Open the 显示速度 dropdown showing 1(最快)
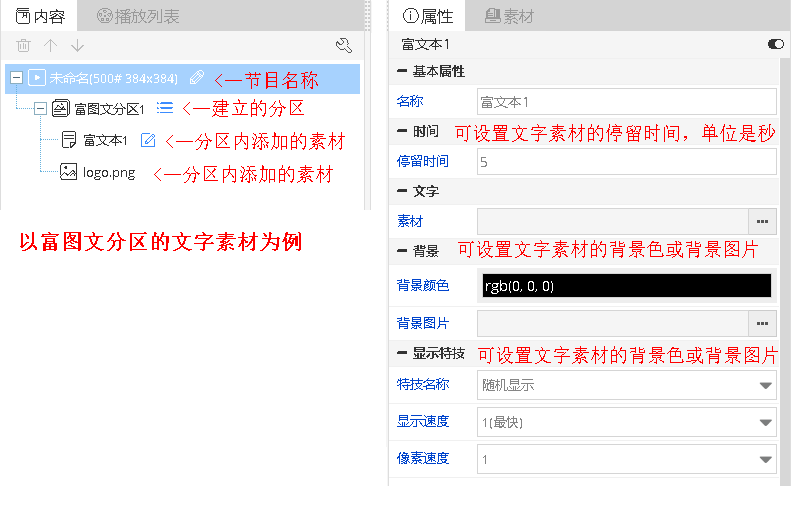The image size is (792, 520). click(x=626, y=422)
